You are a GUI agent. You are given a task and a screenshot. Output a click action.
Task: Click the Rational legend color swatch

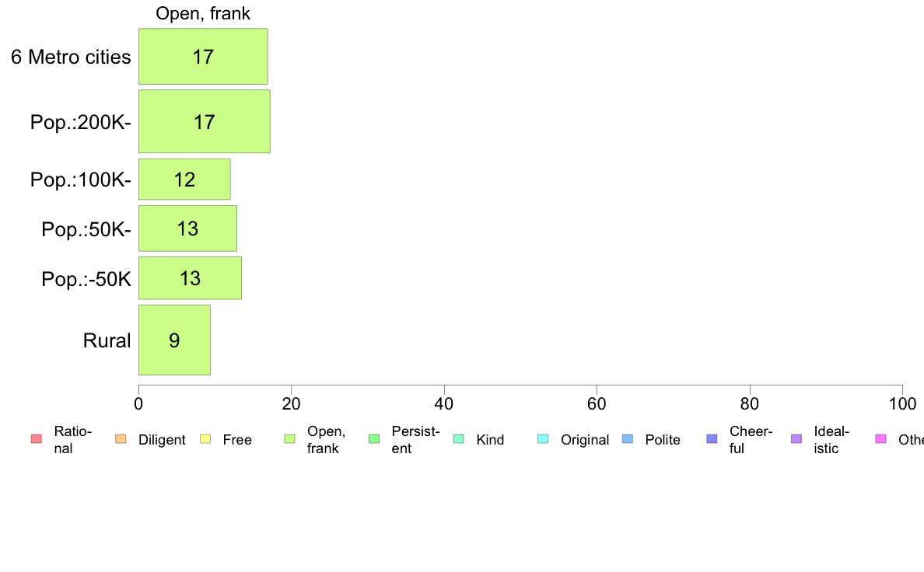point(37,439)
